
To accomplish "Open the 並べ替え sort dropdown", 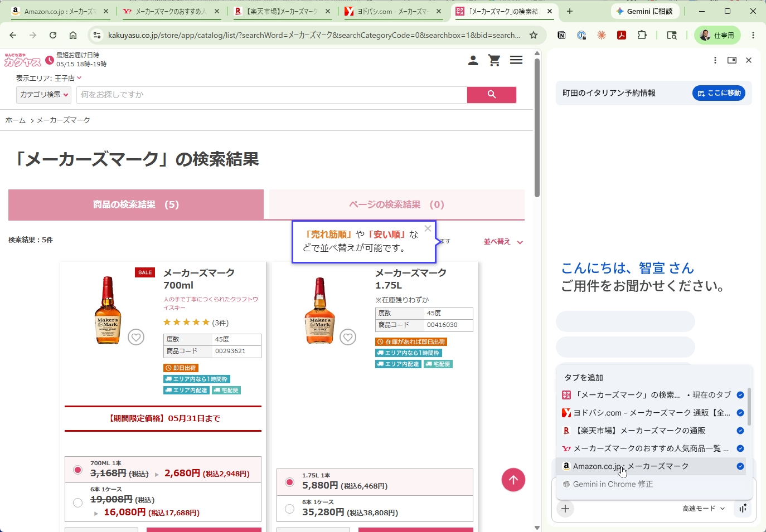I will [503, 242].
